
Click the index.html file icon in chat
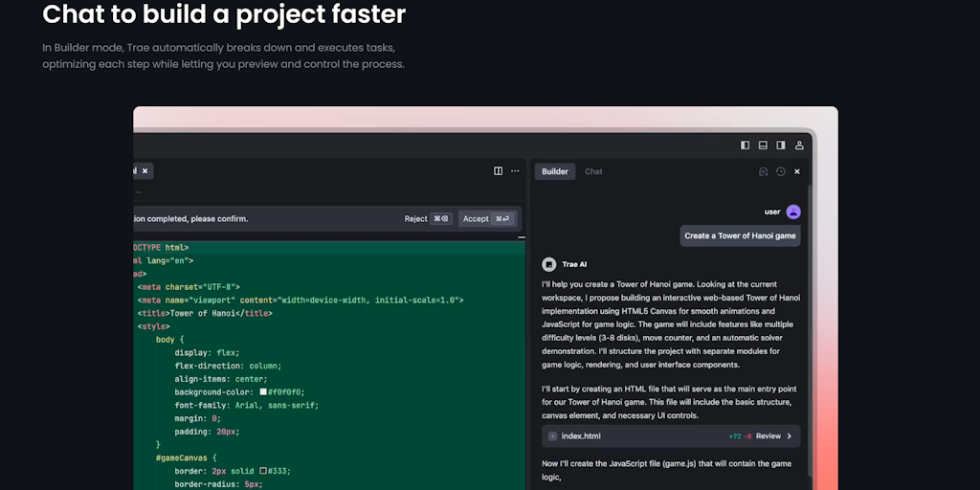click(x=552, y=436)
